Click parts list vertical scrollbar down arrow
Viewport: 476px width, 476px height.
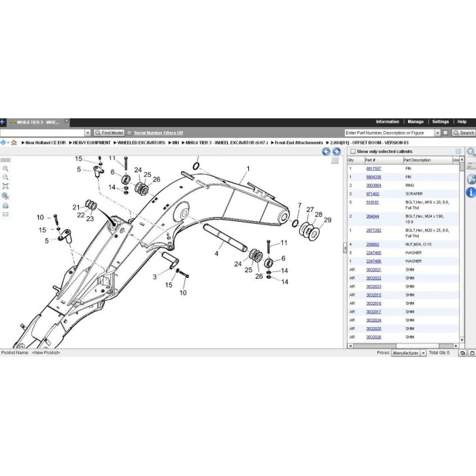click(462, 340)
